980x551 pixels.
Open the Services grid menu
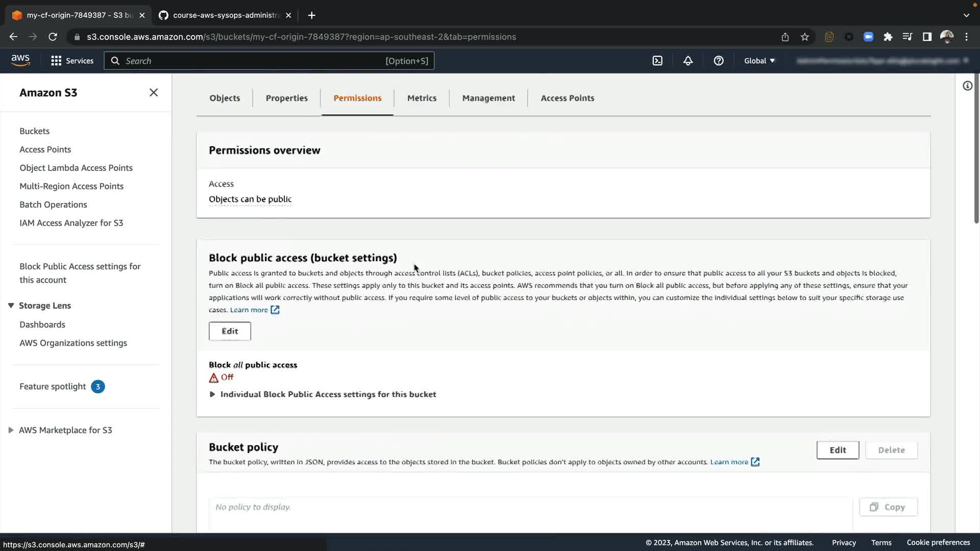click(72, 61)
